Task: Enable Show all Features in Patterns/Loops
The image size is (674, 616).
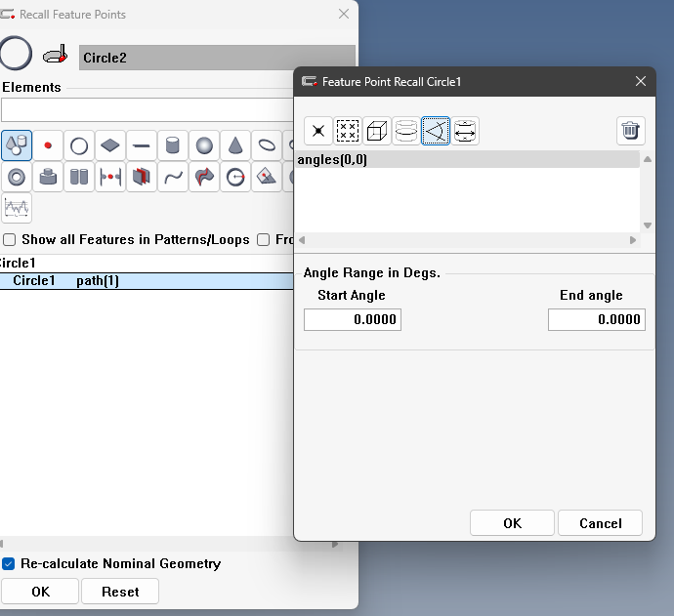Action: click(9, 239)
